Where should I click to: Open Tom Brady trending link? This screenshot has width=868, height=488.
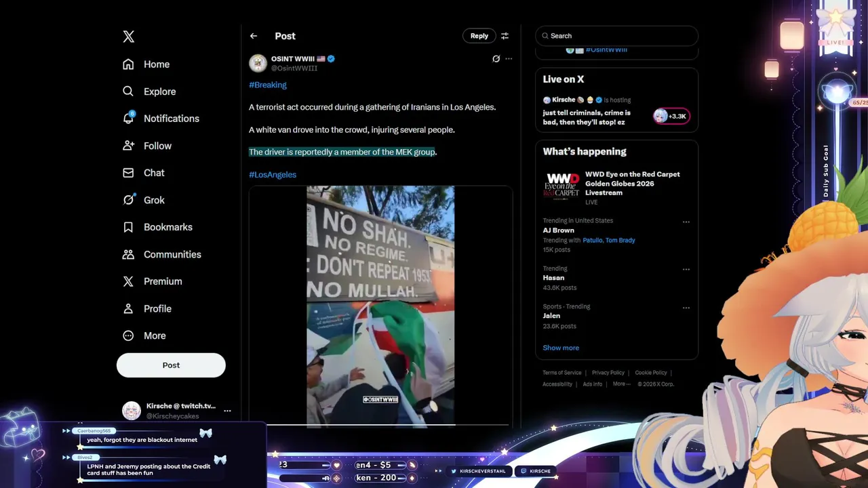click(620, 240)
